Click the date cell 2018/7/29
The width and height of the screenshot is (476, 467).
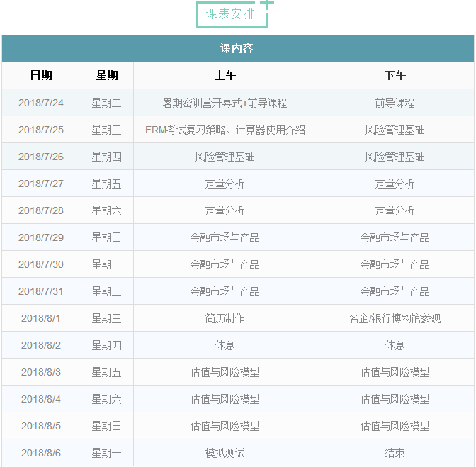(x=41, y=237)
